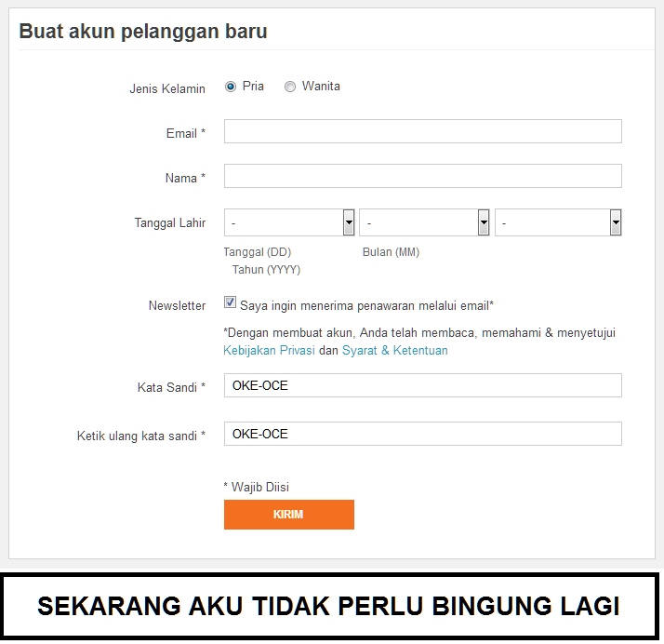This screenshot has width=664, height=644.
Task: Click the month dropdown arrow button
Action: 484,222
